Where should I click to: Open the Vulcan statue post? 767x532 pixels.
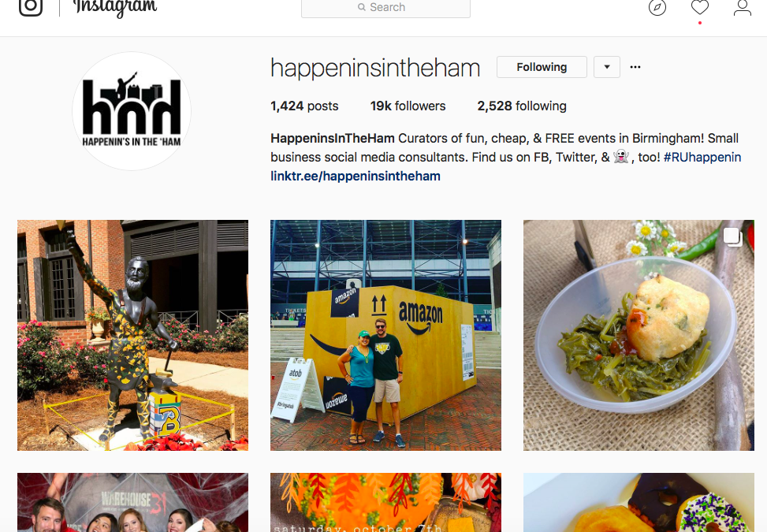tap(132, 335)
